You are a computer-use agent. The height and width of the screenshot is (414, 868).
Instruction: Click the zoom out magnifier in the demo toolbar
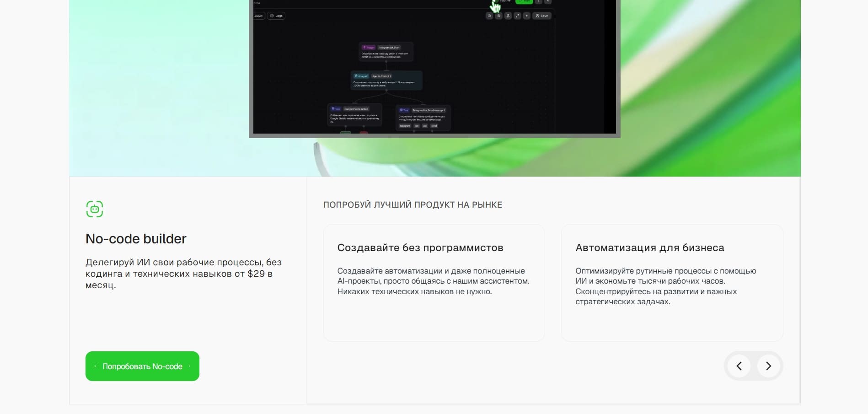[x=489, y=16]
